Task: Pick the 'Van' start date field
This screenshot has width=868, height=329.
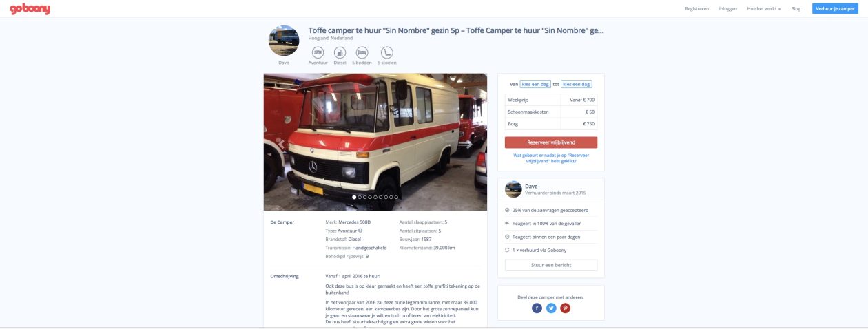Action: [x=535, y=84]
